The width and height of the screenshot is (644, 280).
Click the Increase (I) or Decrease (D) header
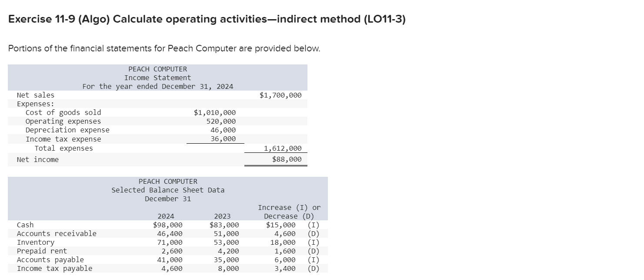(x=289, y=212)
